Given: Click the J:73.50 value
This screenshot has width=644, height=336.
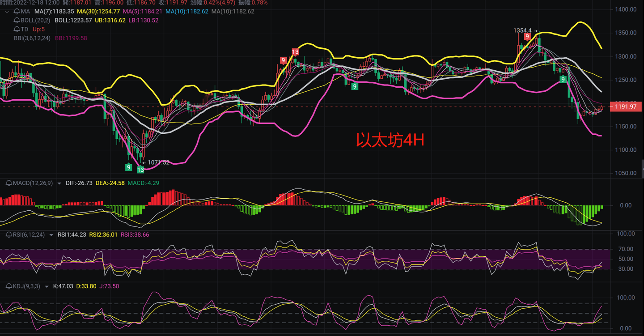Looking at the screenshot, I should point(109,286).
